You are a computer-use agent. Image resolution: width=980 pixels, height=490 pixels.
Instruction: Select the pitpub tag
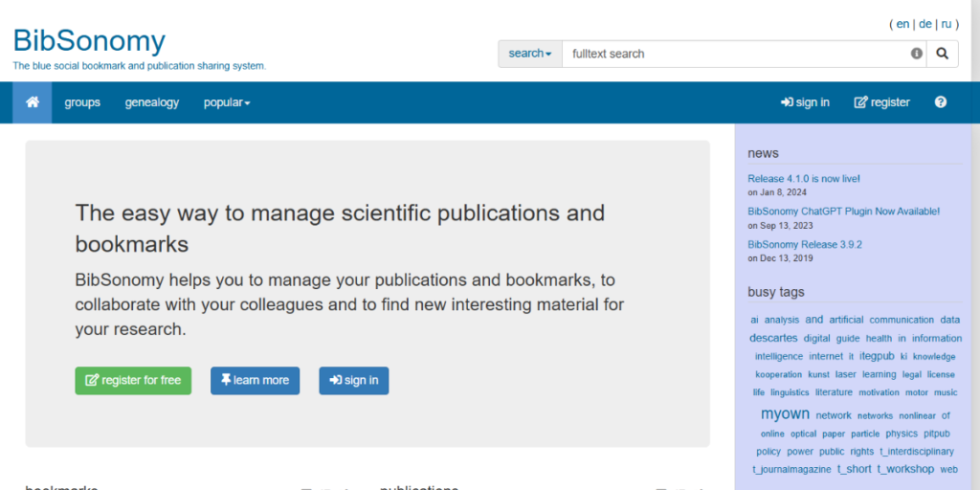937,434
